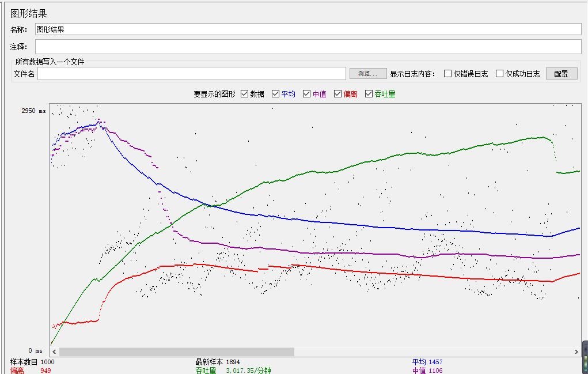The height and width of the screenshot is (374, 588).
Task: Toggle the 数据 graph checkbox
Action: click(x=245, y=94)
